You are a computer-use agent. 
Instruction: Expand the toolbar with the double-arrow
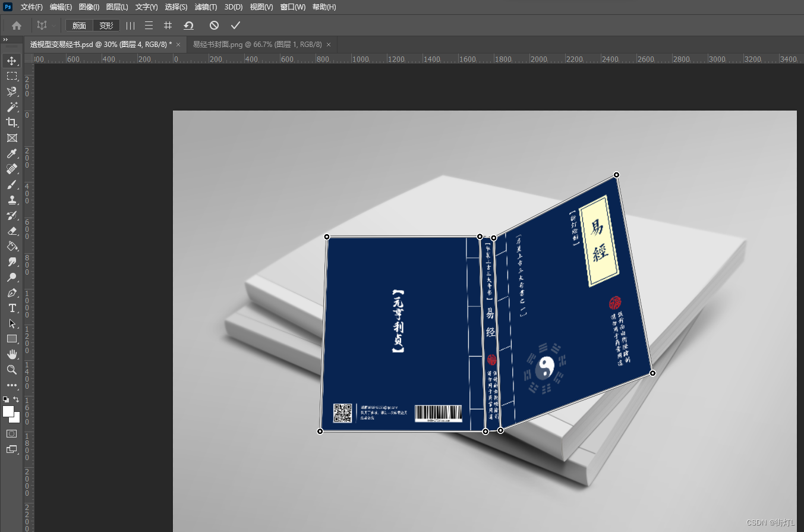[5, 39]
